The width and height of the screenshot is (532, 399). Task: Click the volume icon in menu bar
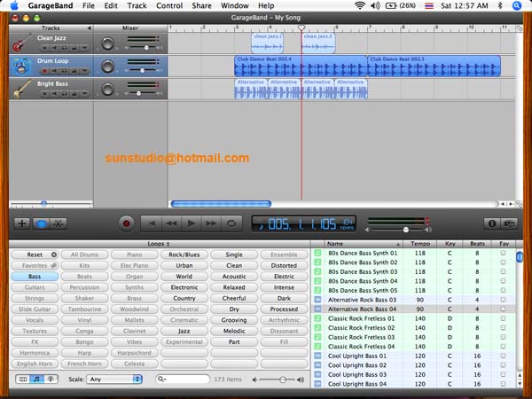coord(376,6)
